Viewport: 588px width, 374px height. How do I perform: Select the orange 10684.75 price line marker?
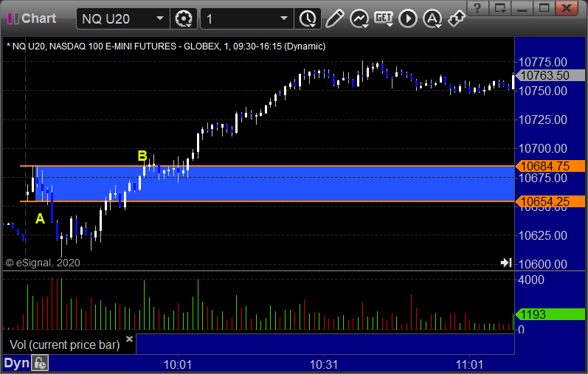(550, 166)
